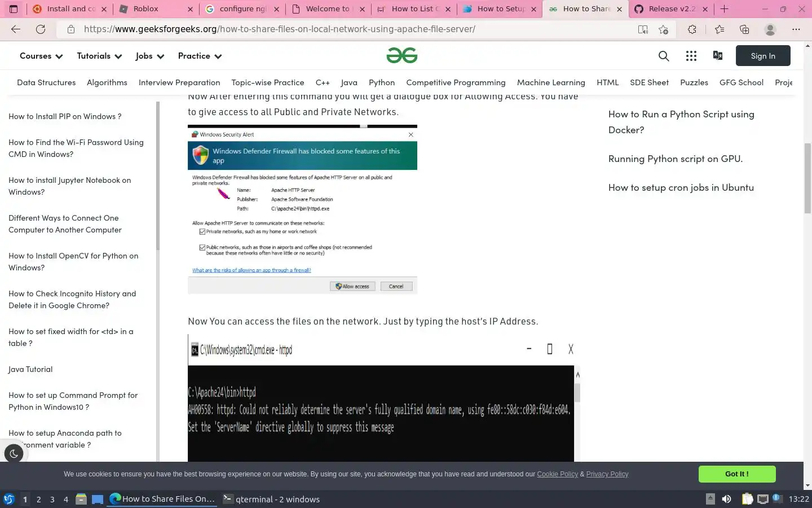
Task: Click the Sign In button
Action: 763,56
